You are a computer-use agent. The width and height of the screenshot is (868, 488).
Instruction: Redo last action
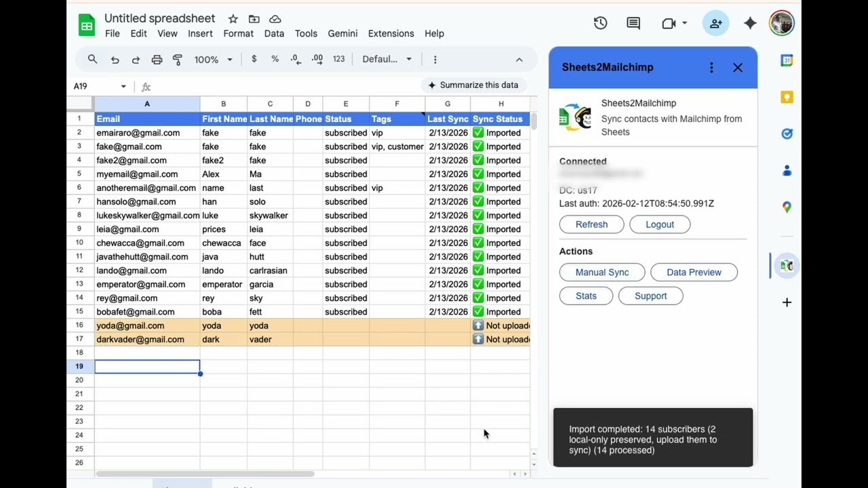[136, 60]
